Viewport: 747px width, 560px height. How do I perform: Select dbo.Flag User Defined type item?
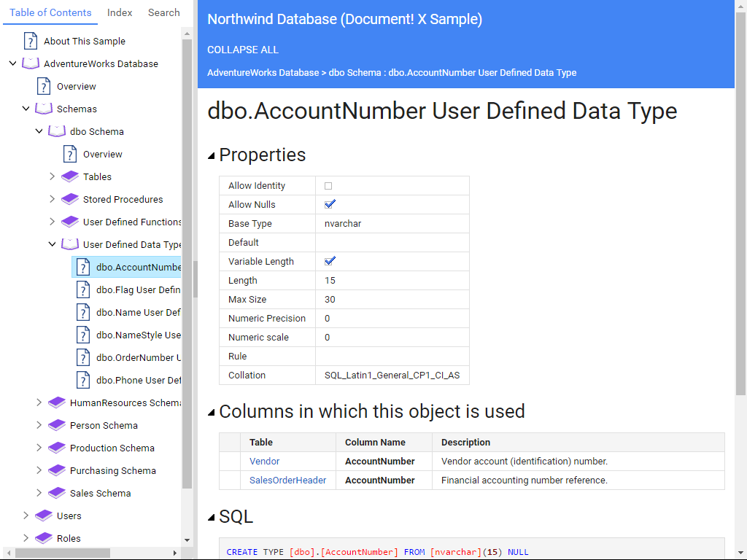[138, 290]
